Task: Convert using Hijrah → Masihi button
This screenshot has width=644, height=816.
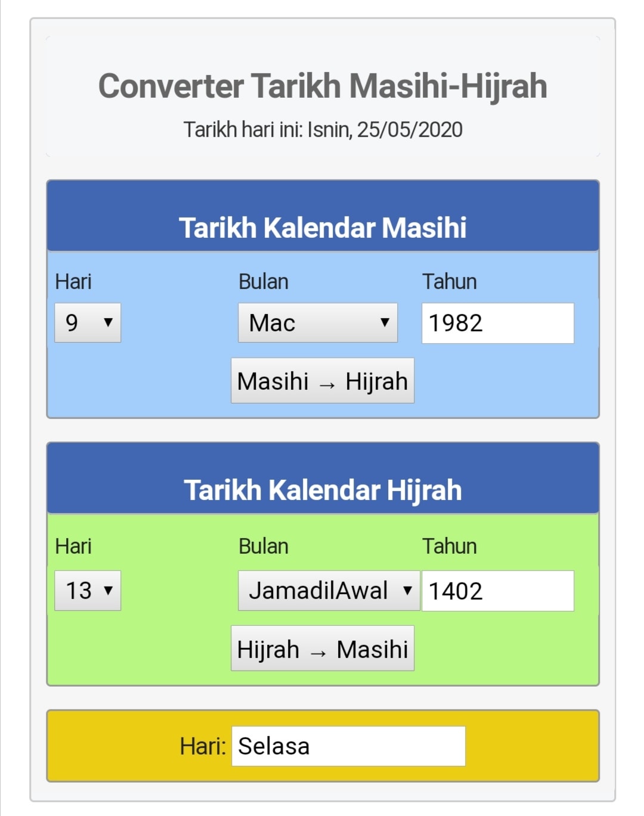Action: 323,649
